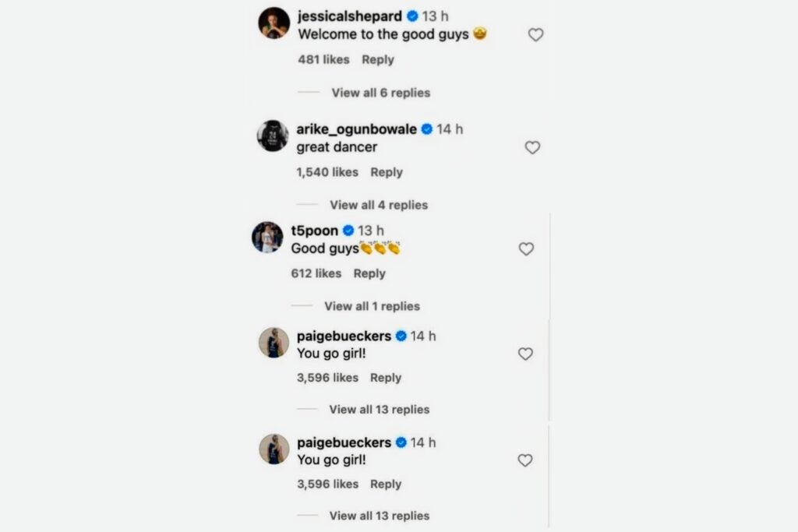Open the jessicalshepard username link
Viewport: 798px width, 532px height.
pos(351,16)
